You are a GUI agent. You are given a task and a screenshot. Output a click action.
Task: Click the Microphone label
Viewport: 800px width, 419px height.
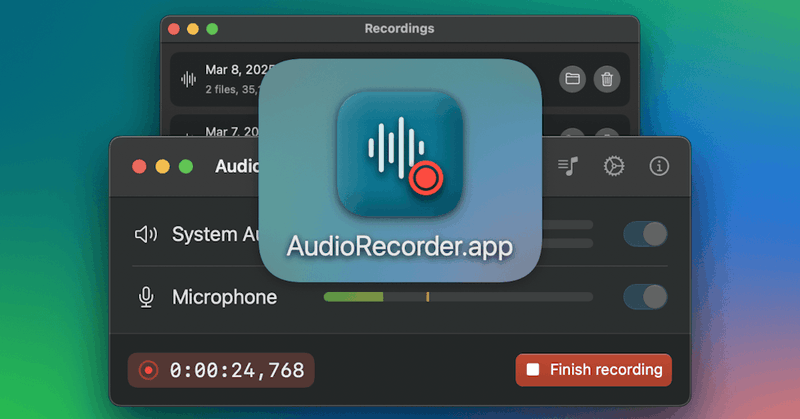(224, 297)
